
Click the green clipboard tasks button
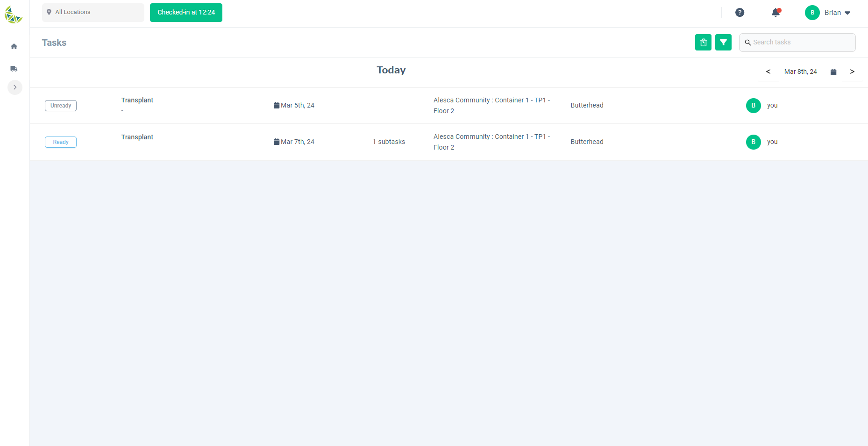coord(703,43)
